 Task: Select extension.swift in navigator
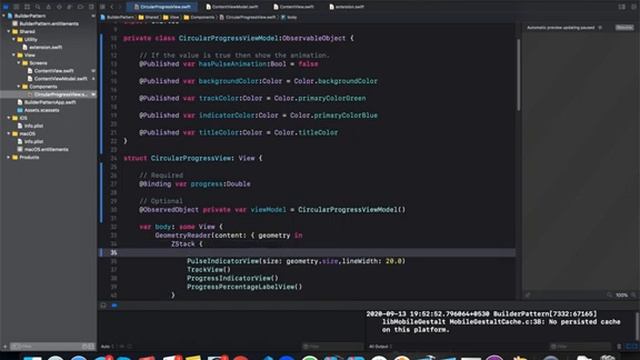coord(45,47)
